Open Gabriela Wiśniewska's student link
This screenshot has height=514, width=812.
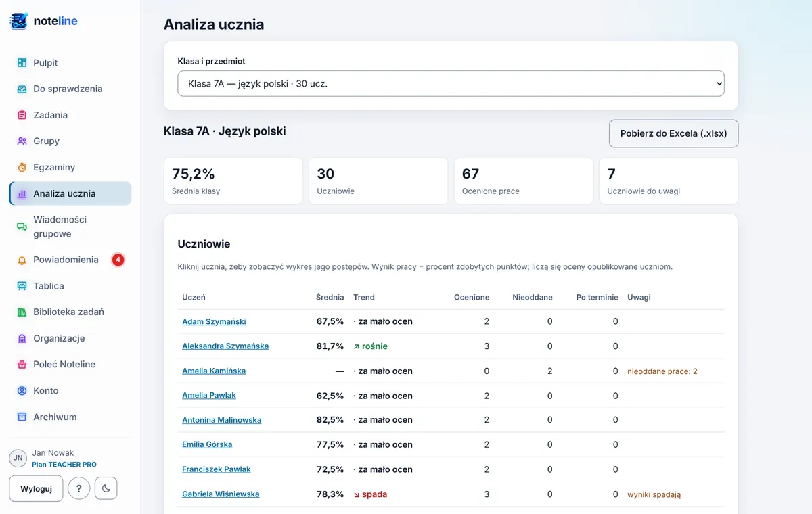coord(221,494)
